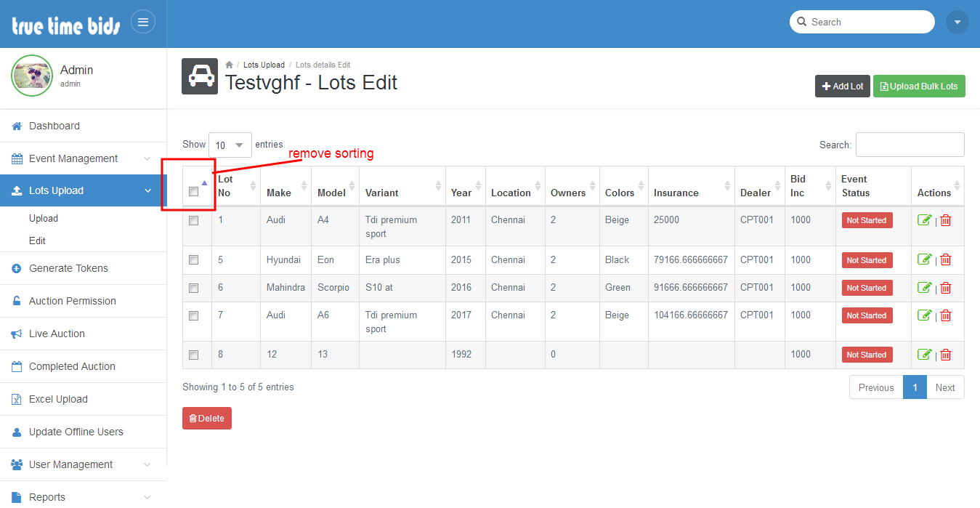Check the box for lot 5 Hyundai
Image resolution: width=980 pixels, height=508 pixels.
click(194, 260)
